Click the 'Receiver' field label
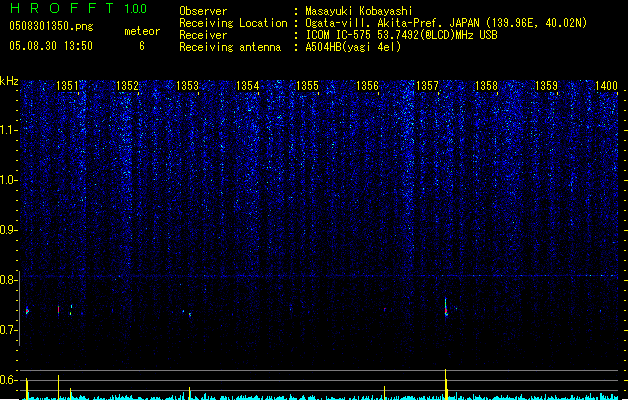629x400 pixels. click(x=203, y=35)
